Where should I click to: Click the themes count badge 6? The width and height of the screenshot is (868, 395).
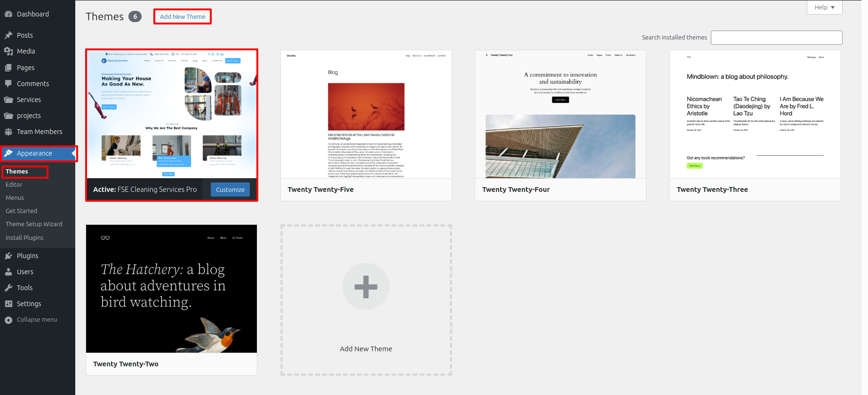[135, 16]
